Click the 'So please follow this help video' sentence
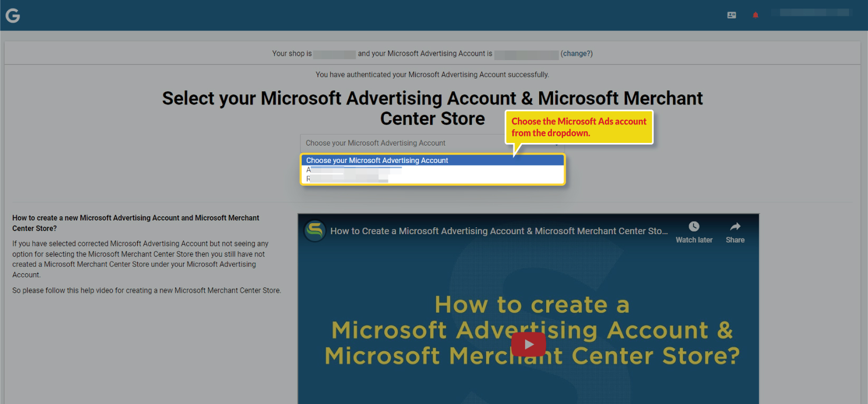This screenshot has height=404, width=868. tap(147, 291)
